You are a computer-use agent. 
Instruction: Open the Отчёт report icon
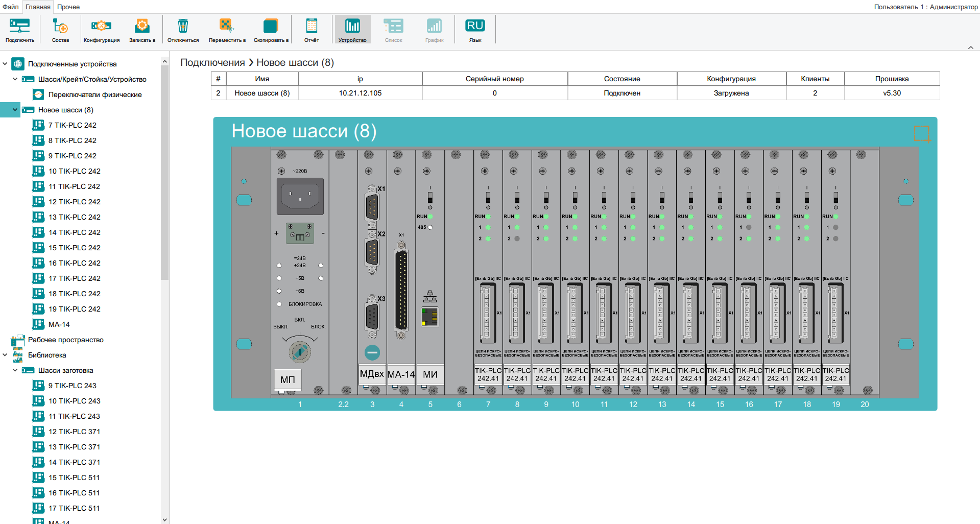pyautogui.click(x=312, y=30)
